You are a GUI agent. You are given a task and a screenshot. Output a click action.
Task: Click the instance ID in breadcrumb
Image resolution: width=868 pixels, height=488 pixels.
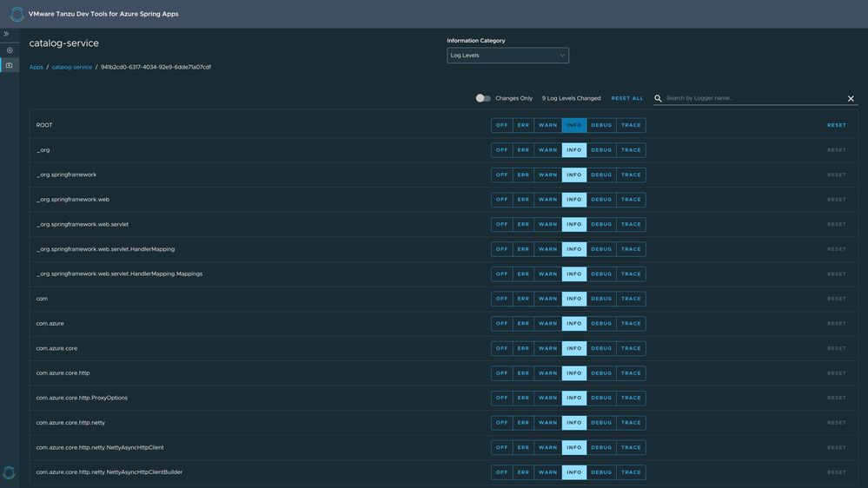156,67
